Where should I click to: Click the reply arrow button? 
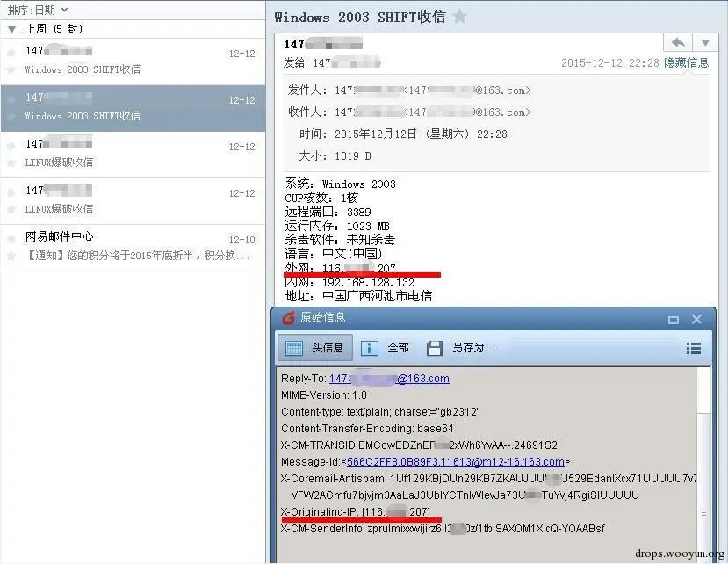click(x=678, y=43)
